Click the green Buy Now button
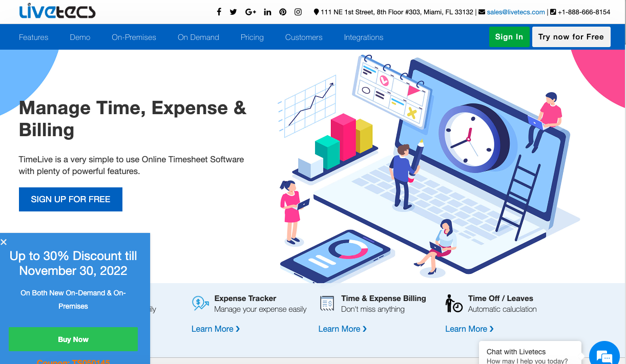This screenshot has width=626, height=364. (x=73, y=339)
